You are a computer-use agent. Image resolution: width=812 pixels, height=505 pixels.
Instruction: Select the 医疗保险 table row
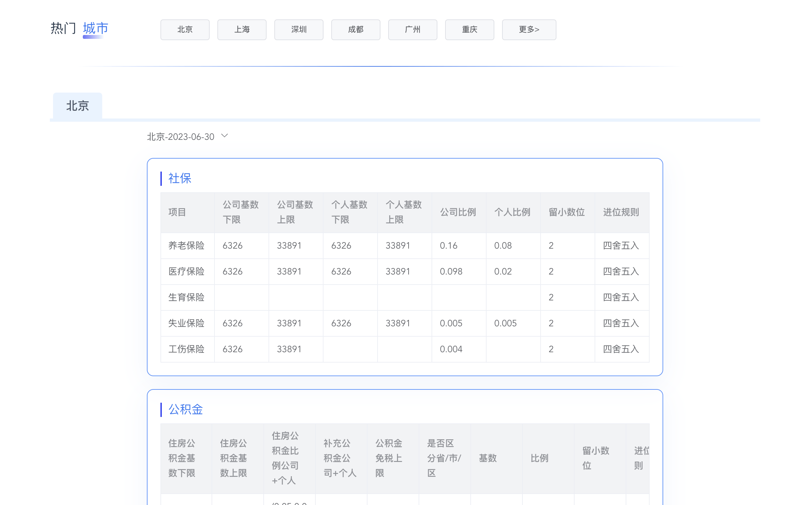(x=186, y=271)
